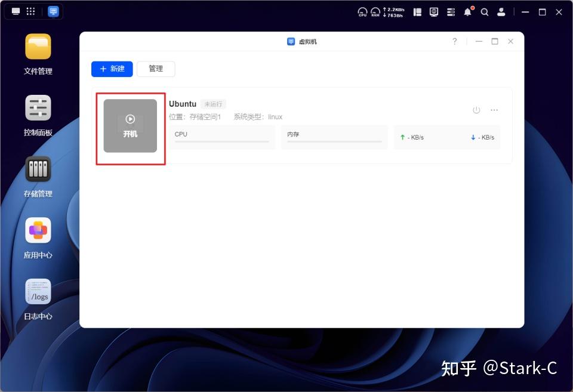Click the 位置: 存储空间1 text

(195, 117)
